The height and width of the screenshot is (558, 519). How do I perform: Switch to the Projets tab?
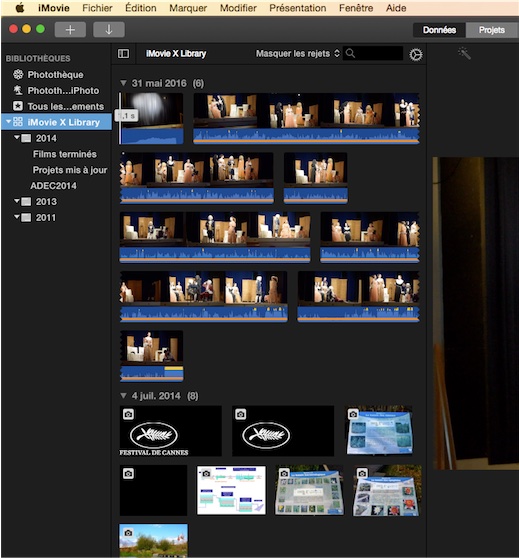point(492,30)
